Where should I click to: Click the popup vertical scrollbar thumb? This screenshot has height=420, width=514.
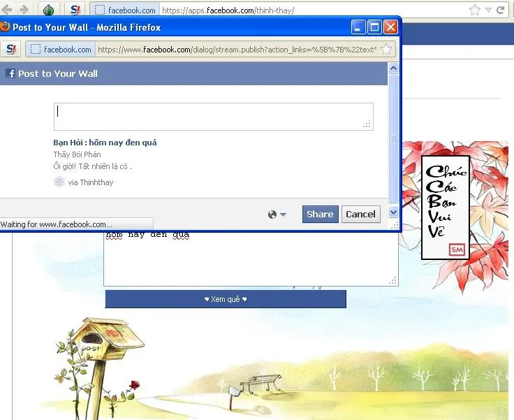tap(393, 138)
